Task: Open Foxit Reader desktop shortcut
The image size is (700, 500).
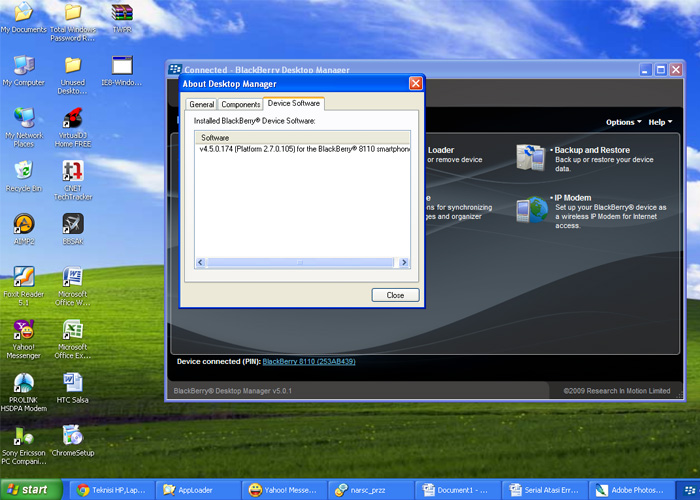Action: [23, 277]
